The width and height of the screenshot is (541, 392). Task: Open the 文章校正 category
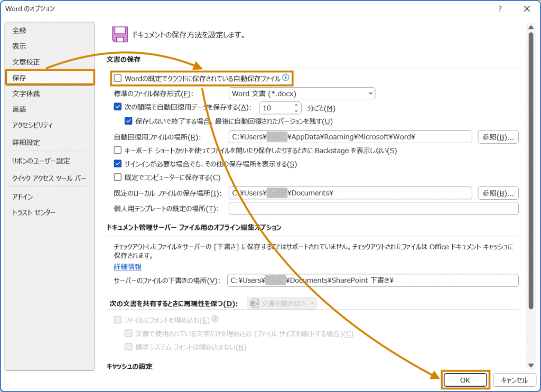coord(50,62)
